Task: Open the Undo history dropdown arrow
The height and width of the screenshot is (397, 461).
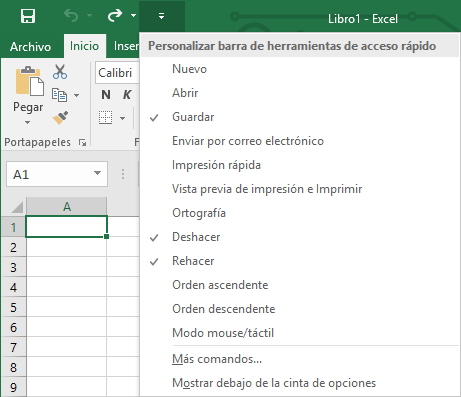Action: [89, 15]
